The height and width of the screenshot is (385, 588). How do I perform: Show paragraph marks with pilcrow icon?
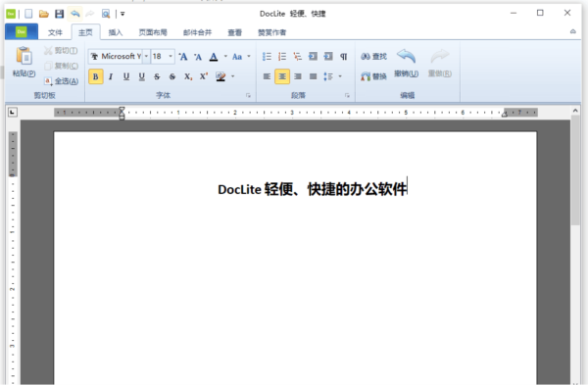tap(344, 57)
